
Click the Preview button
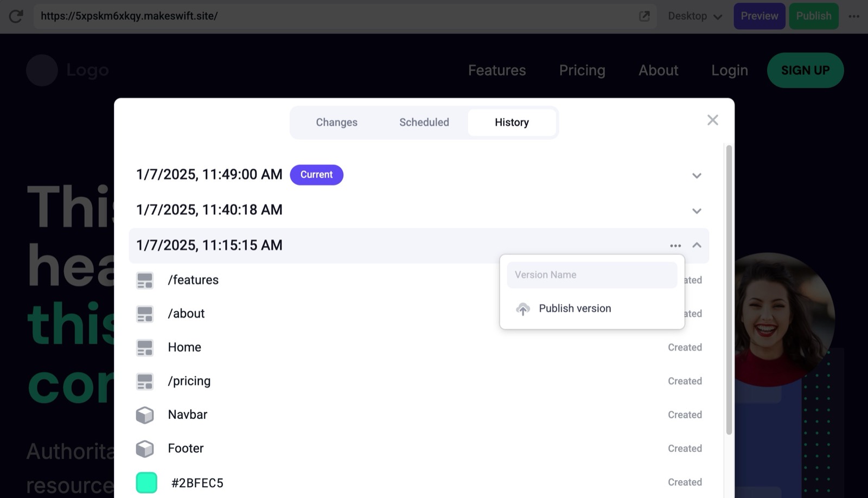tap(759, 16)
